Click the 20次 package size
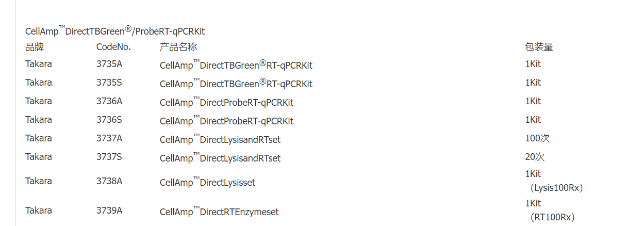This screenshot has width=644, height=226. point(535,157)
